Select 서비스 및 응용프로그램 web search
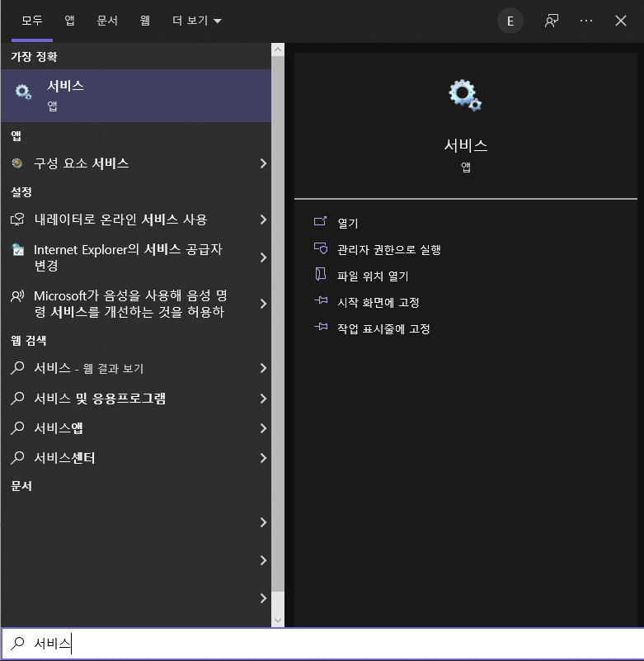This screenshot has height=661, width=644. 136,399
